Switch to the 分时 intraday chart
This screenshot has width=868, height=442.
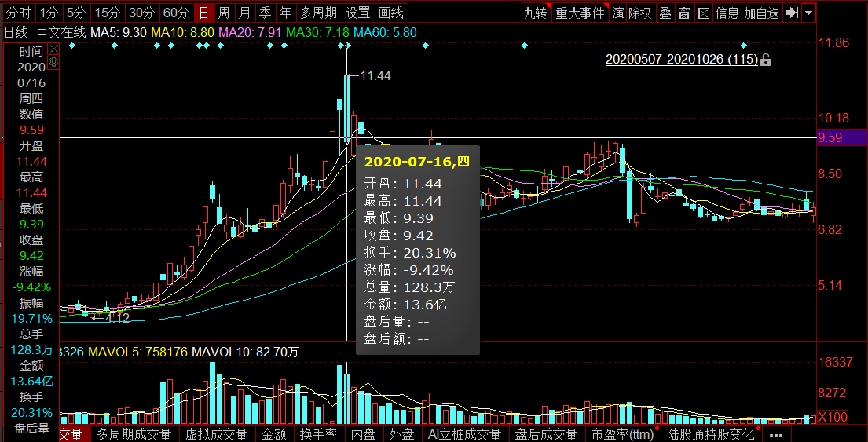20,13
